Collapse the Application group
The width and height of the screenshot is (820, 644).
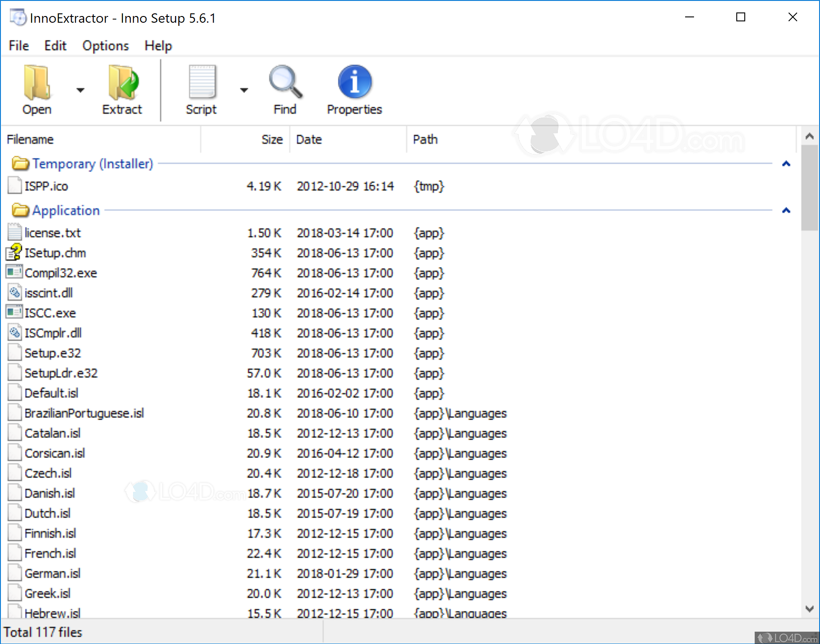(786, 211)
